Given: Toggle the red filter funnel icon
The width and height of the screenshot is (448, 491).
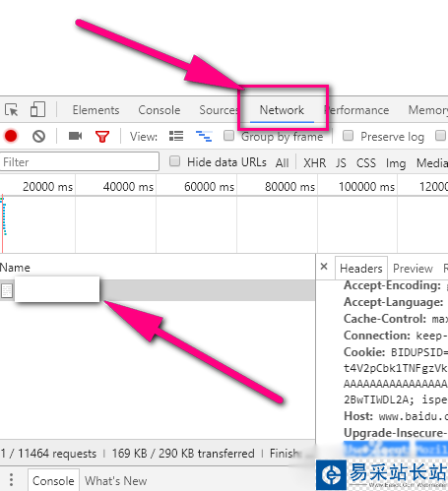Looking at the screenshot, I should [102, 137].
